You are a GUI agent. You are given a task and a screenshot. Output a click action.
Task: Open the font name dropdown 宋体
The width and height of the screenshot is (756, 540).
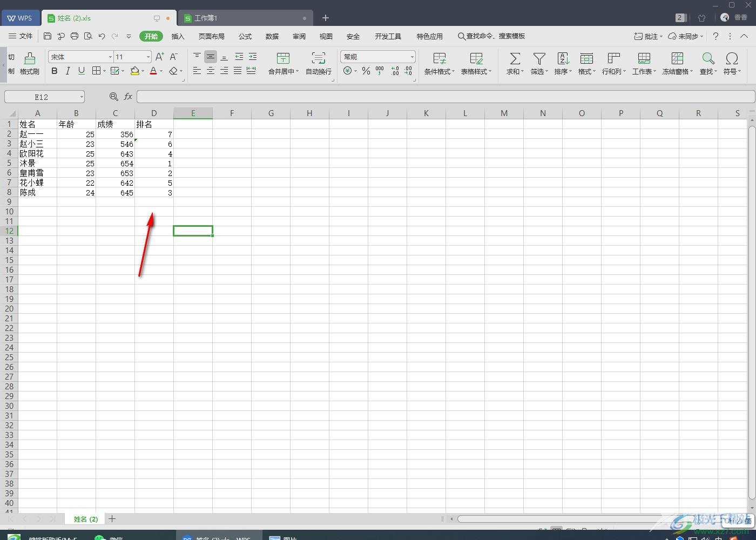[111, 57]
